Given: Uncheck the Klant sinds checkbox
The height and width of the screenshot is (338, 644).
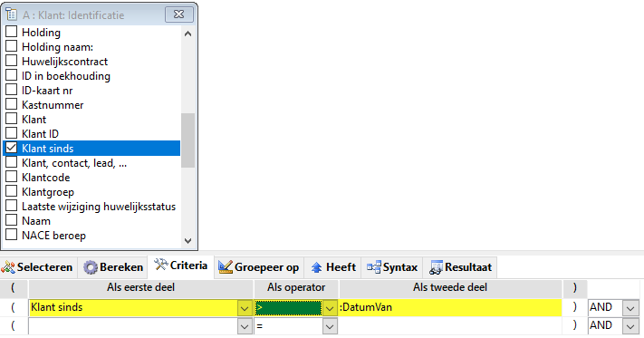Looking at the screenshot, I should (12, 148).
